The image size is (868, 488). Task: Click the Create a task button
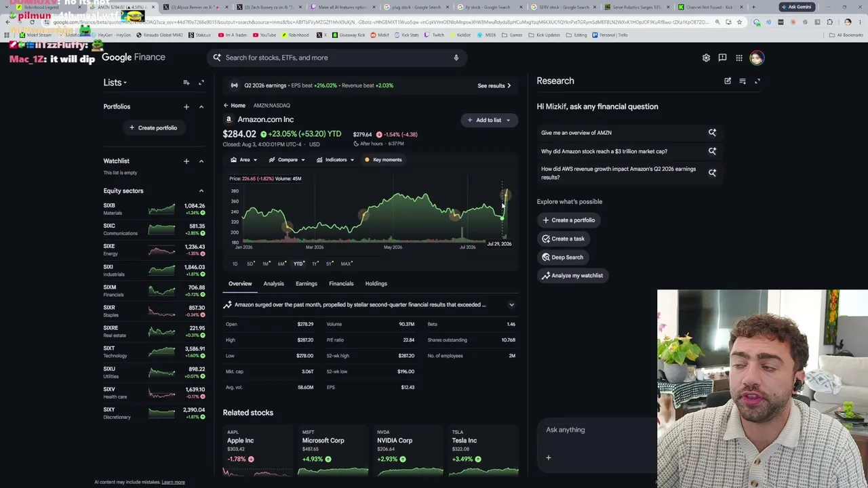(x=563, y=239)
